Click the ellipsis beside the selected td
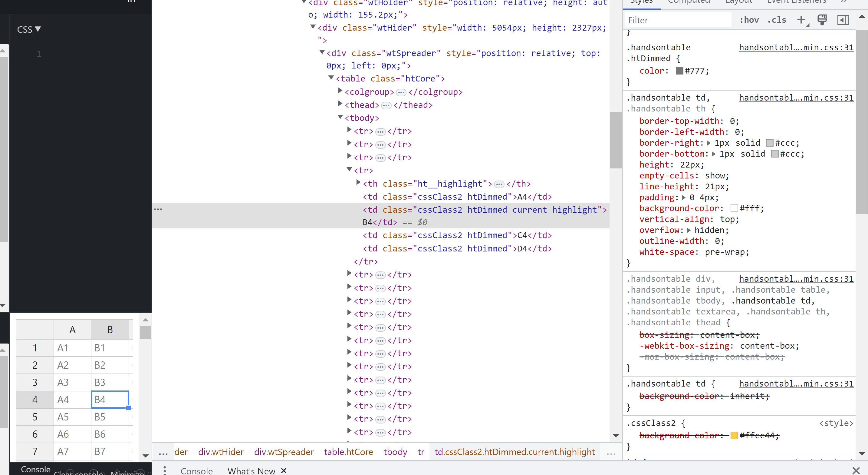 click(158, 209)
